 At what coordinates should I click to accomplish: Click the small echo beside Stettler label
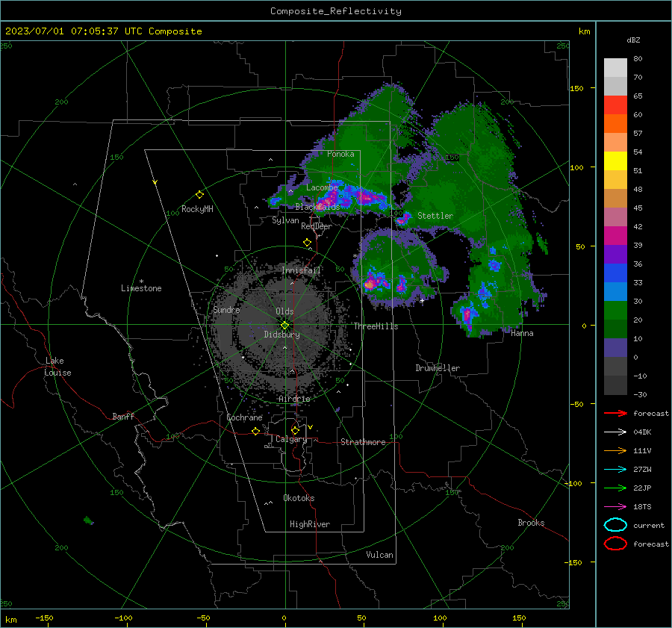pos(402,220)
